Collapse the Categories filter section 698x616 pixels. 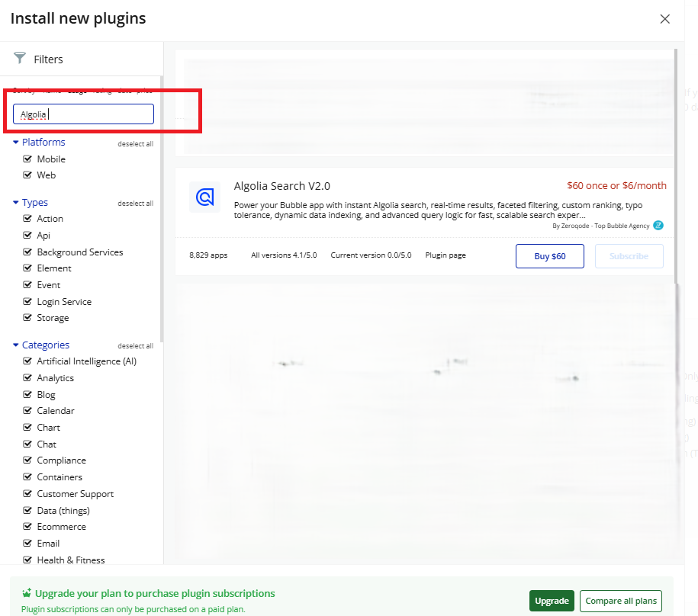(x=16, y=345)
